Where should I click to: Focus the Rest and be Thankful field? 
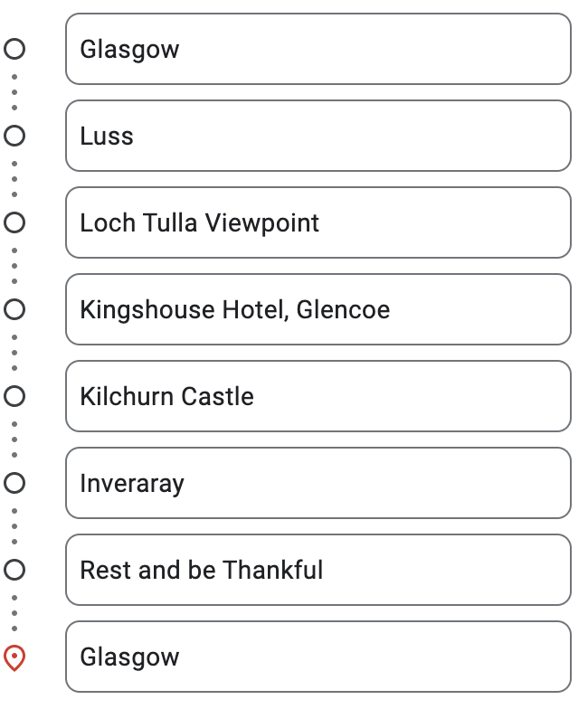coord(318,570)
